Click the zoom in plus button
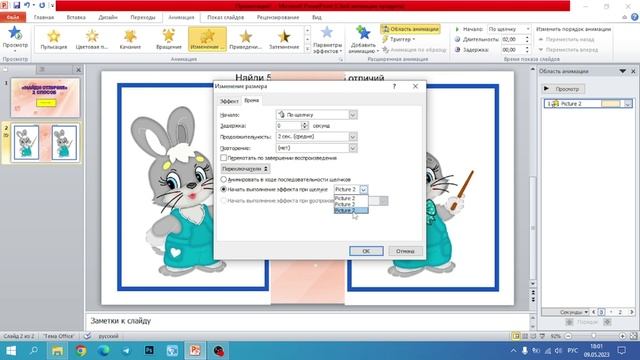This screenshot has height=360, width=640. [622, 336]
